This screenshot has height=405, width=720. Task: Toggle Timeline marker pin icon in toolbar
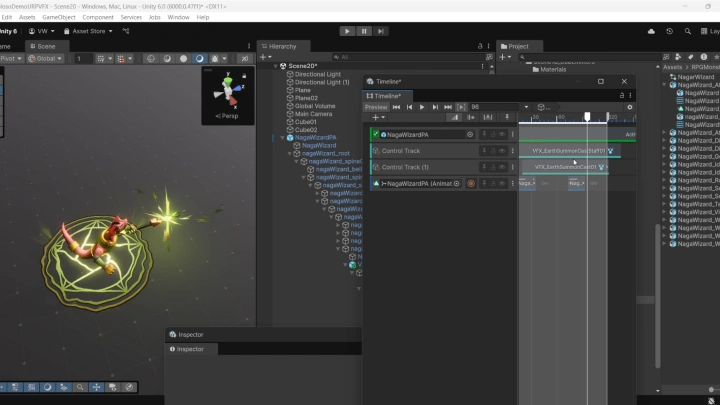tap(507, 118)
